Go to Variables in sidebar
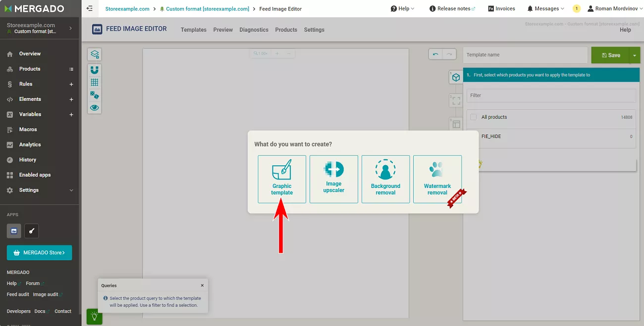The width and height of the screenshot is (644, 326). [x=30, y=114]
